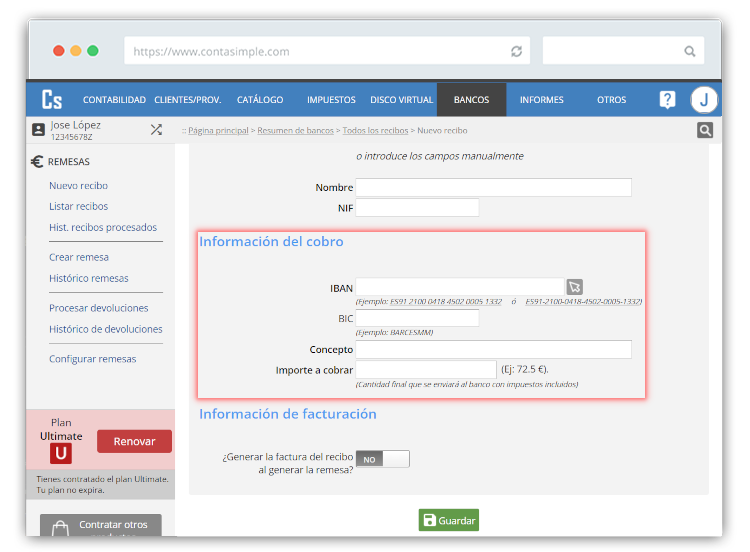Open the Catálogo menu
The height and width of the screenshot is (552, 750).
[x=260, y=99]
